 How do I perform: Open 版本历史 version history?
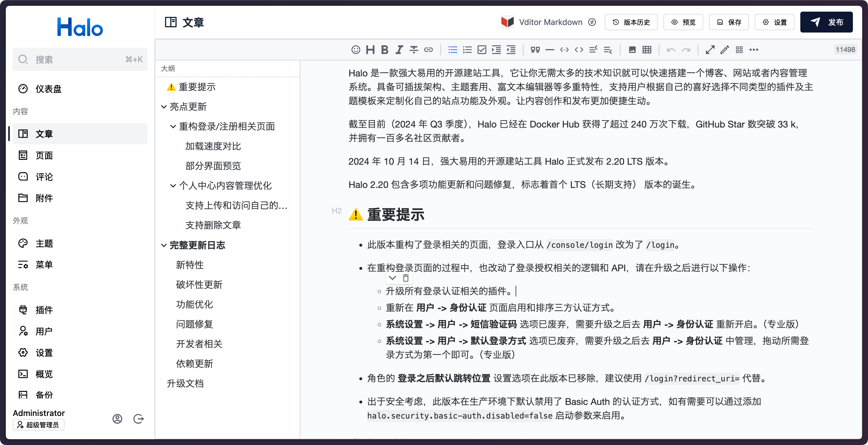[631, 22]
